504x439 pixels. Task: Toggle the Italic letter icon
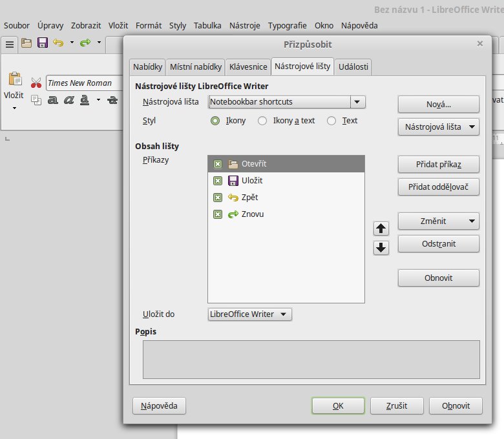click(68, 100)
